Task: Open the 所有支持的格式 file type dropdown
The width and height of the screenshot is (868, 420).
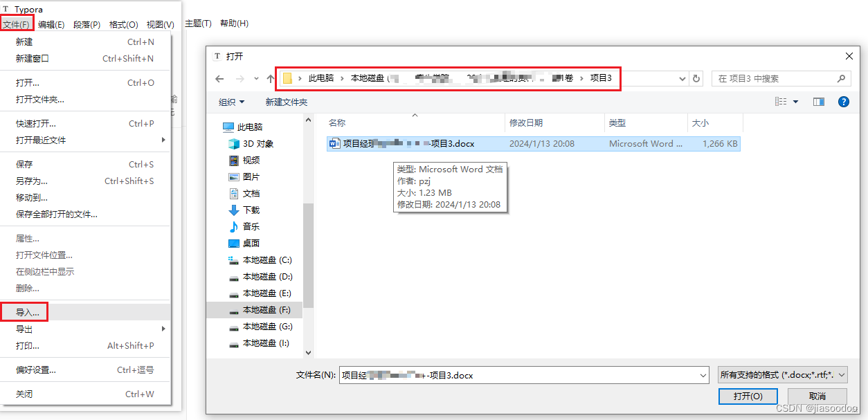Action: pyautogui.click(x=782, y=374)
